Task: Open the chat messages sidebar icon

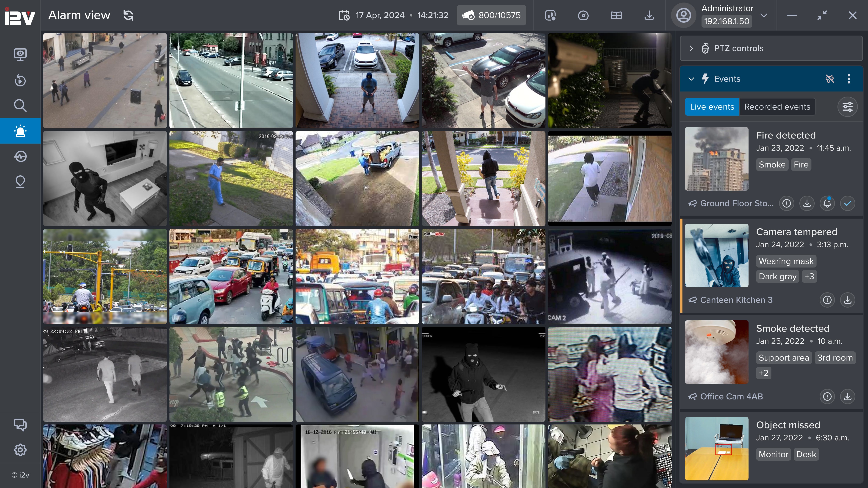Action: [x=20, y=425]
